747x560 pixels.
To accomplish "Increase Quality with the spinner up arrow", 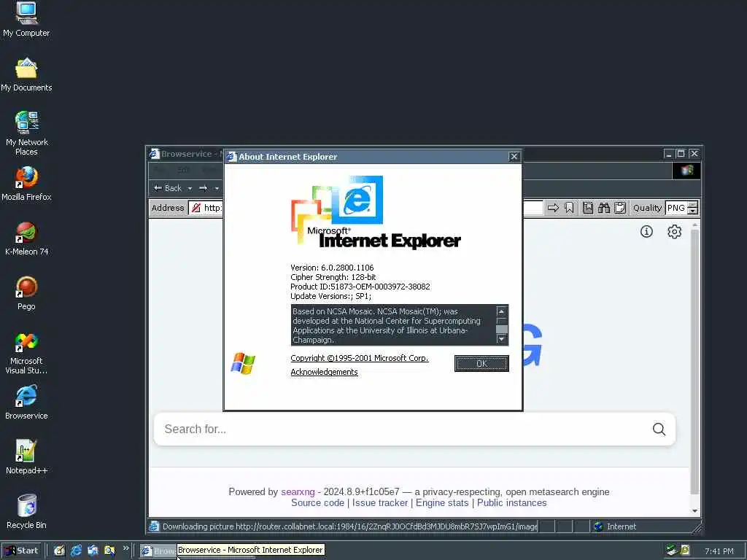I will coord(693,205).
